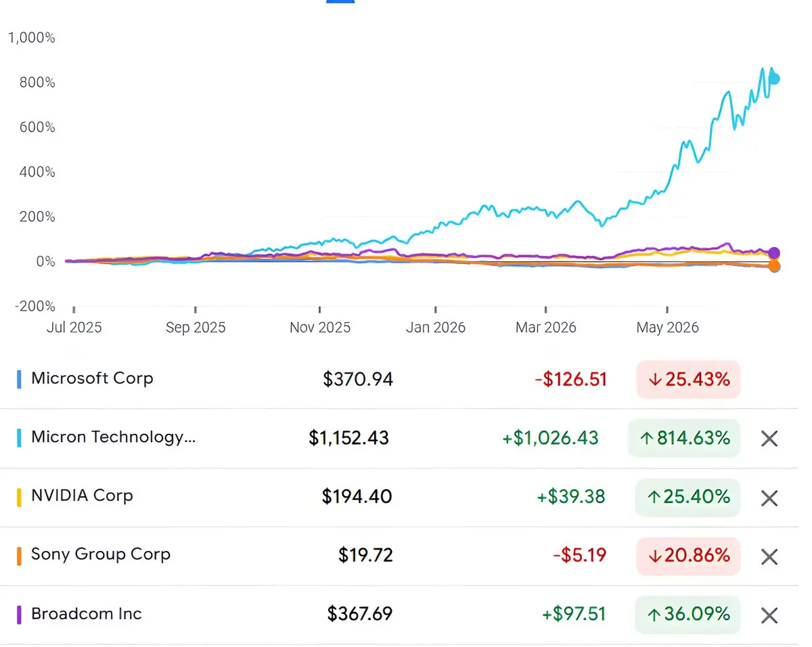Open the NVIDIA Corp stock row
The image size is (812, 647).
coord(399,497)
